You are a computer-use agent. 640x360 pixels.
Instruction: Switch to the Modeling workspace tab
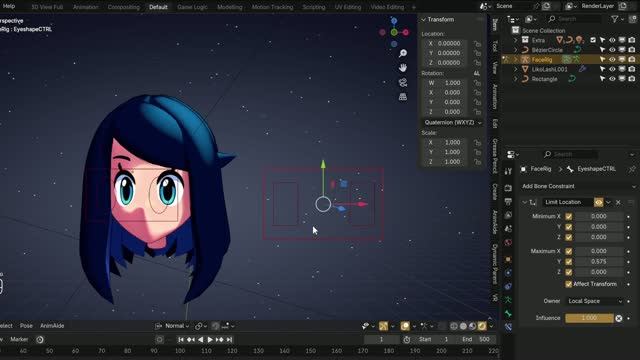[x=230, y=7]
